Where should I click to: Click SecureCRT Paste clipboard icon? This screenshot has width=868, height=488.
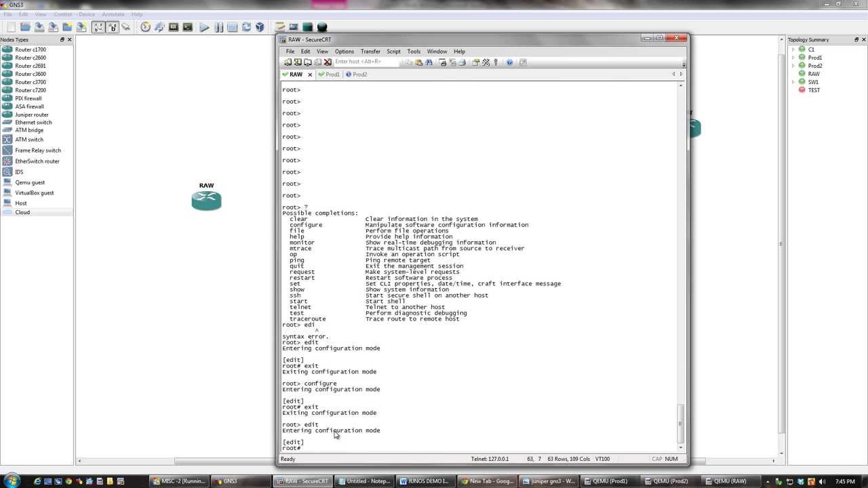pos(418,62)
